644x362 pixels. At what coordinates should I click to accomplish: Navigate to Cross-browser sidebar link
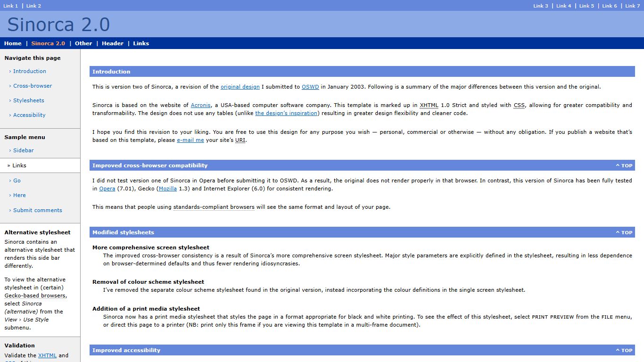click(x=33, y=86)
